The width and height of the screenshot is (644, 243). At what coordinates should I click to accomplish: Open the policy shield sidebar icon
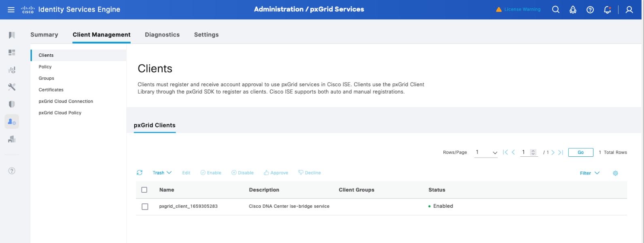click(12, 104)
